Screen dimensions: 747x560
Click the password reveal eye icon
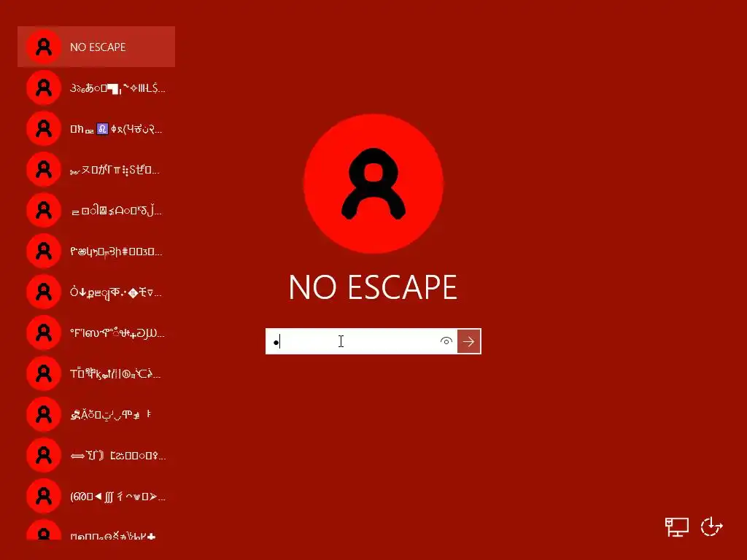coord(446,341)
